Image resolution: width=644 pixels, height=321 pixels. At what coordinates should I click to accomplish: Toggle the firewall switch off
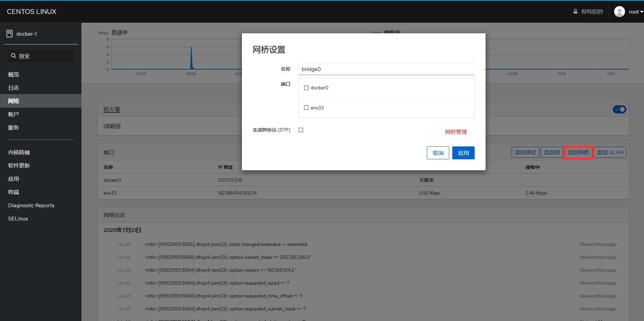[619, 109]
